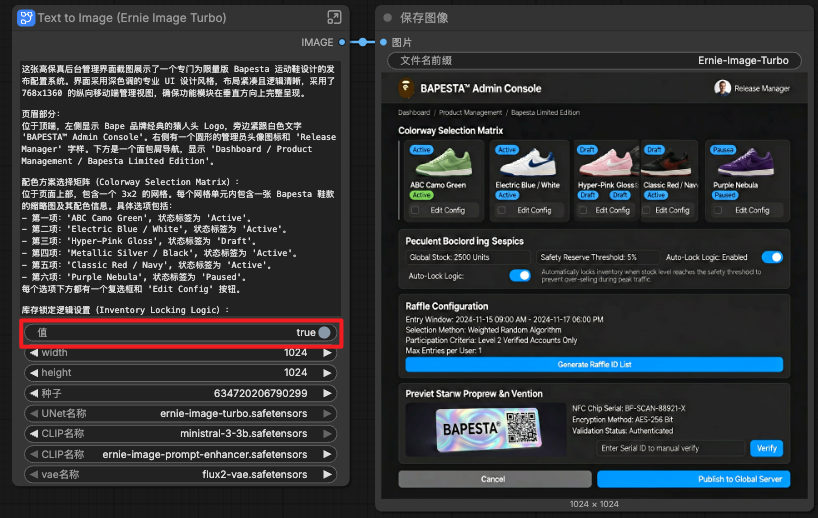The image size is (818, 518).
Task: Click the 图片 input port dot
Action: (x=382, y=42)
